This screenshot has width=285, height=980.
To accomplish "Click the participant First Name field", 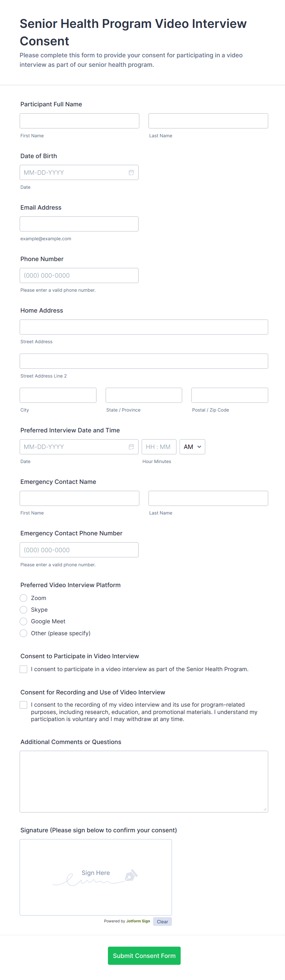I will coord(79,121).
